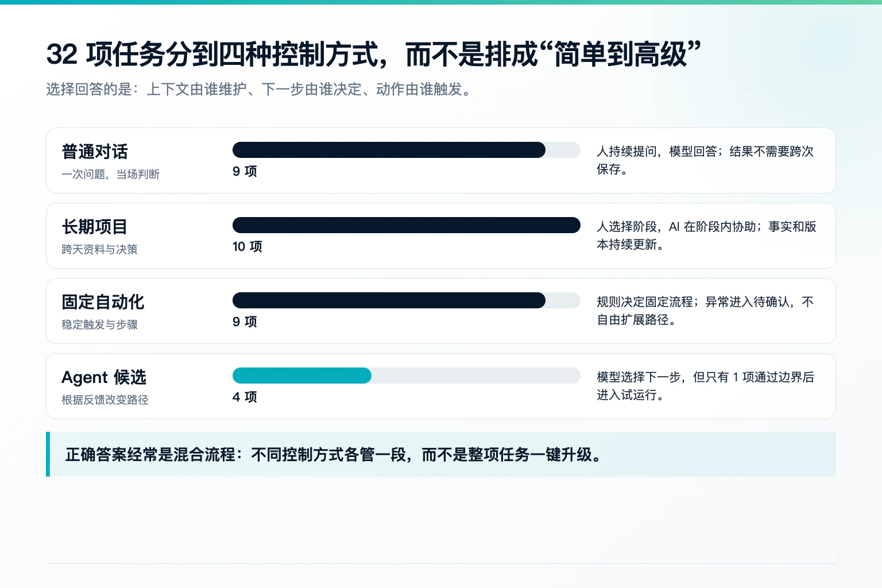Screen dimensions: 882x588
Task: Click the 固定自动化 heading
Action: pos(103,302)
